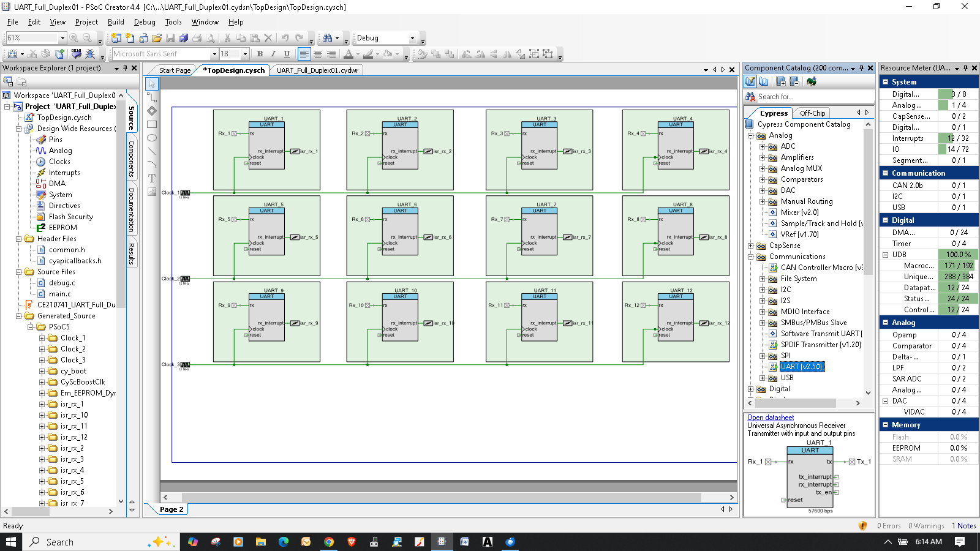The image size is (980, 551).
Task: Expand the CapSense catalog node
Action: pyautogui.click(x=751, y=246)
